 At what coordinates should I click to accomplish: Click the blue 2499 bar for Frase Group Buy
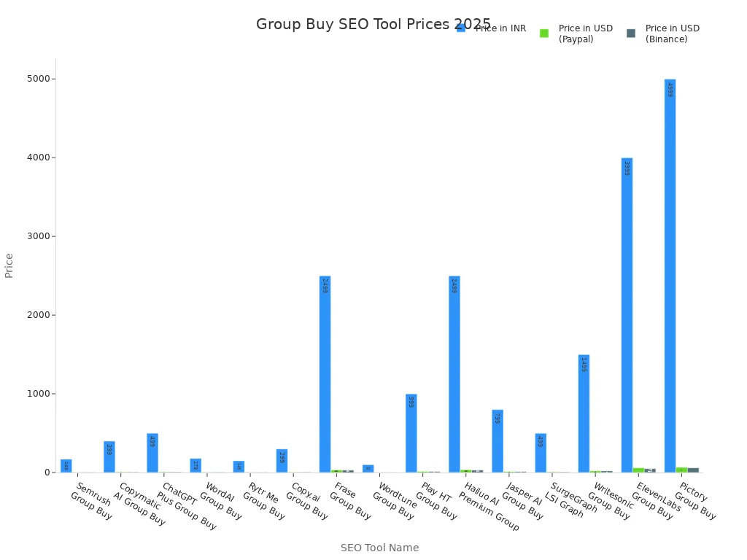[325, 374]
